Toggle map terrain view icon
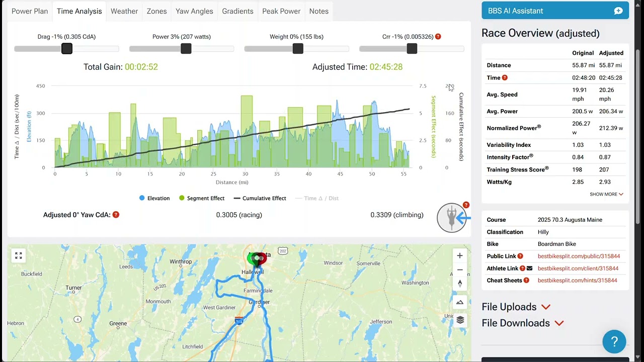Image resolution: width=644 pixels, height=362 pixels. tap(460, 302)
